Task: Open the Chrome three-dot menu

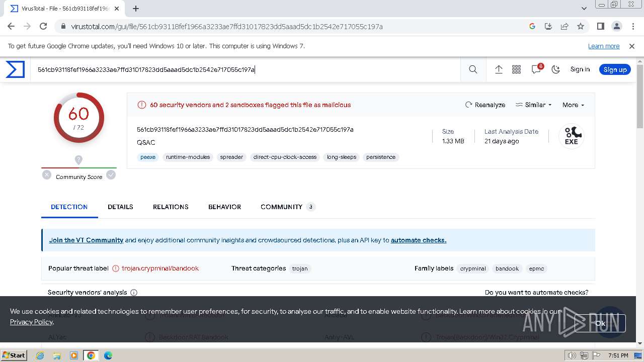Action: click(x=632, y=26)
